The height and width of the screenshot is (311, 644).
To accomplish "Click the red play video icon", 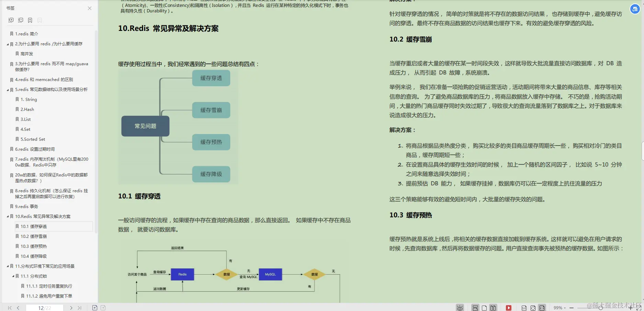I will pyautogui.click(x=509, y=308).
